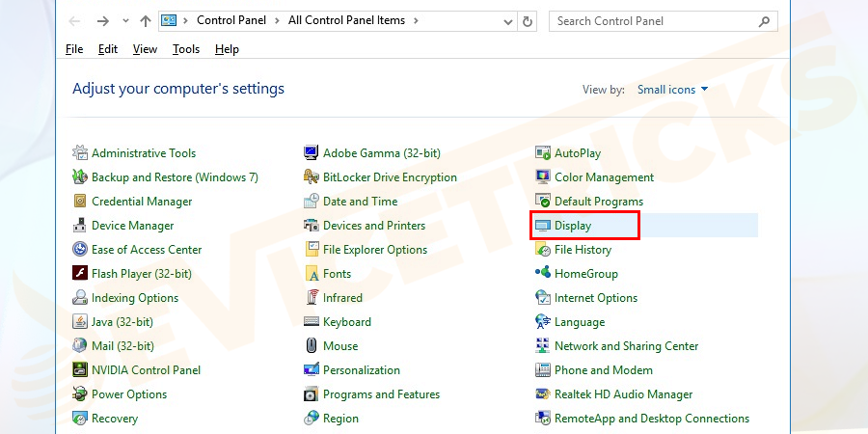The width and height of the screenshot is (868, 434).
Task: Click the Network and Sharing Center icon
Action: click(x=543, y=346)
